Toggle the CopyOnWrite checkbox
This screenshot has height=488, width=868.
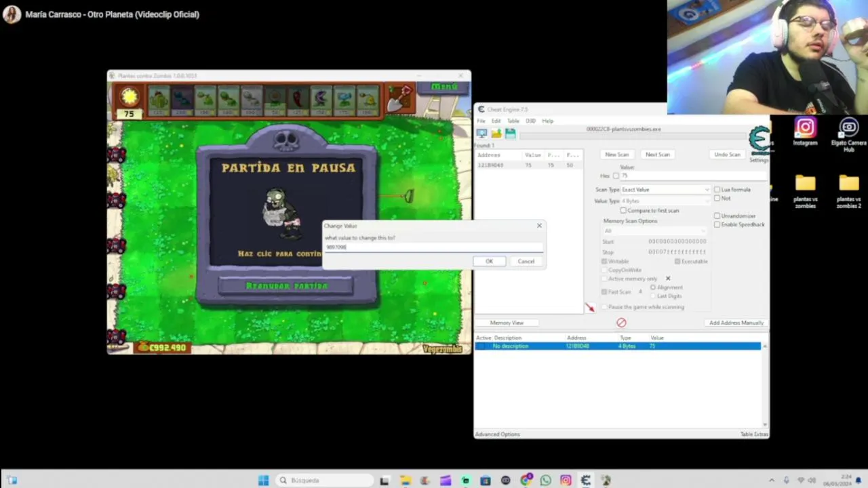tap(604, 270)
